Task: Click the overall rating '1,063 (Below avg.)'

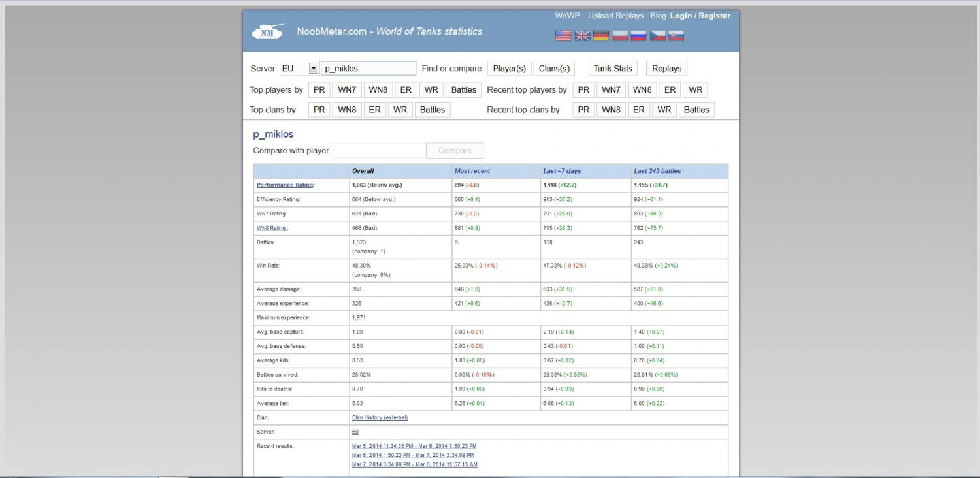Action: tap(377, 185)
